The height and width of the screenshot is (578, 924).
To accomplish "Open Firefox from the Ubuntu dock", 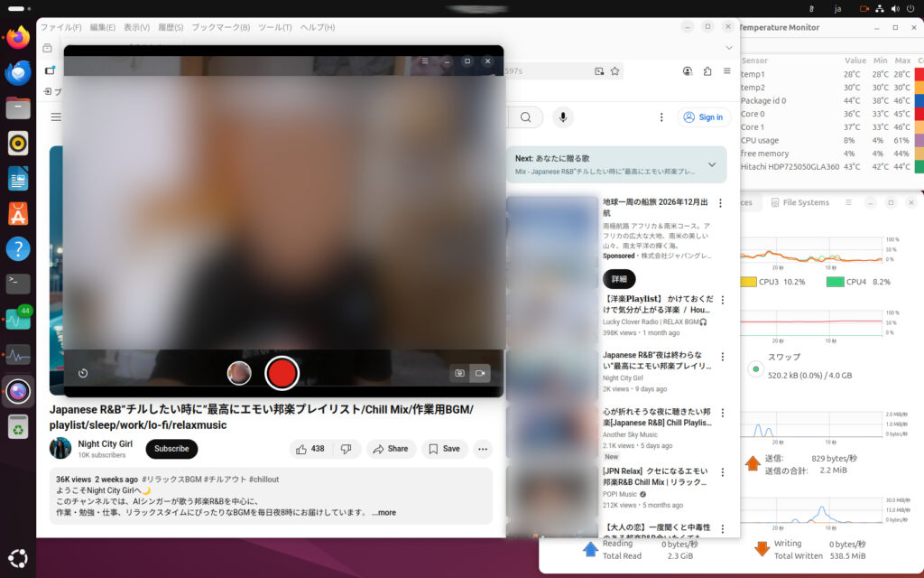I will (18, 38).
